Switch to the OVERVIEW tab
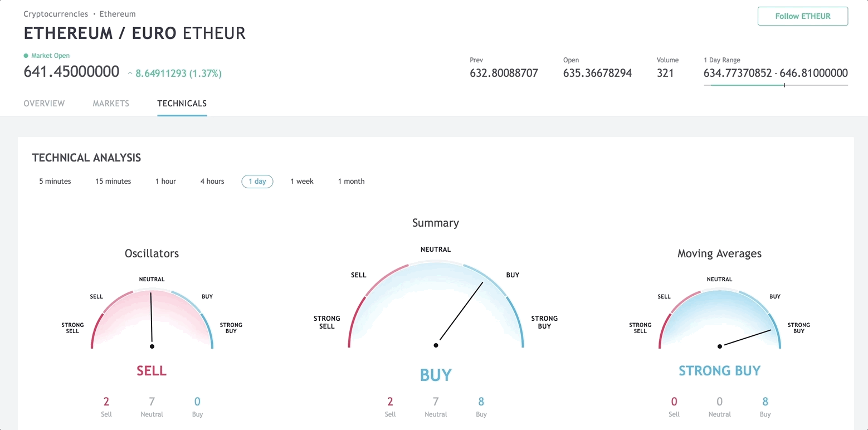Screen dimensions: 868x430 (44, 104)
